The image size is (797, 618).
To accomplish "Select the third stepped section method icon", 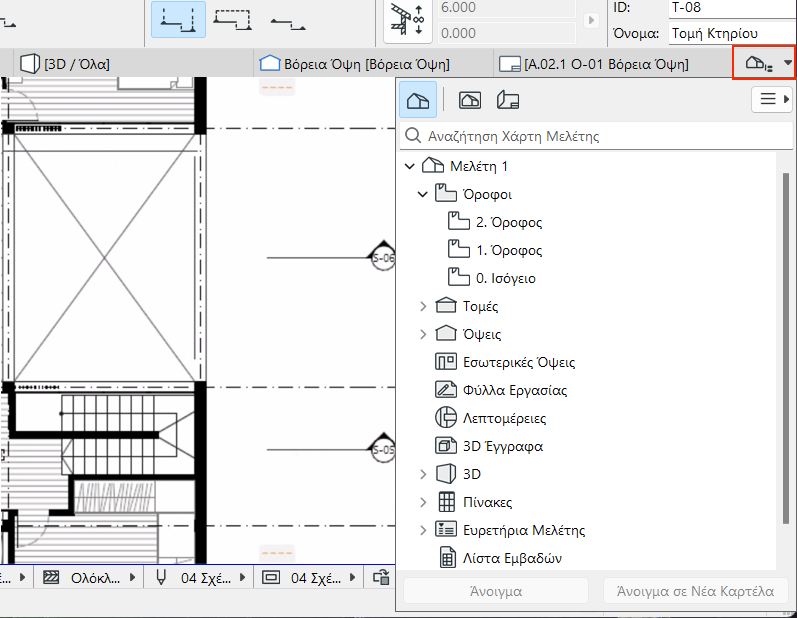I will (x=288, y=20).
